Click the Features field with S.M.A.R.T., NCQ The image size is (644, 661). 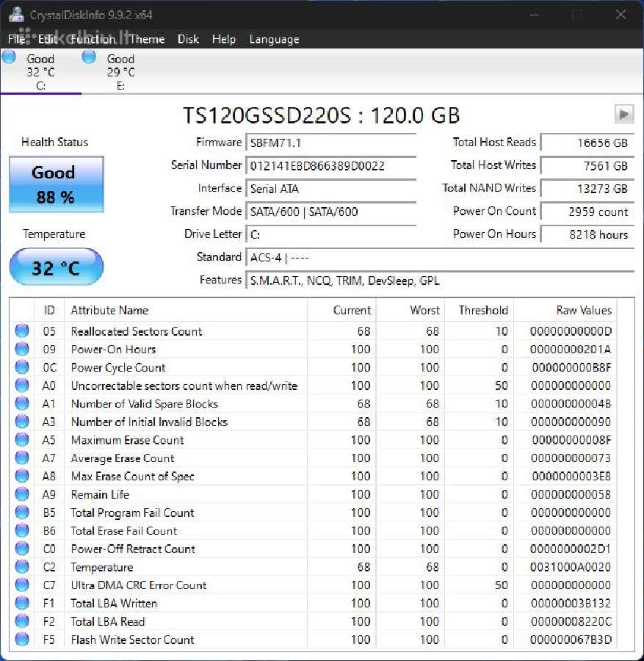(x=440, y=281)
